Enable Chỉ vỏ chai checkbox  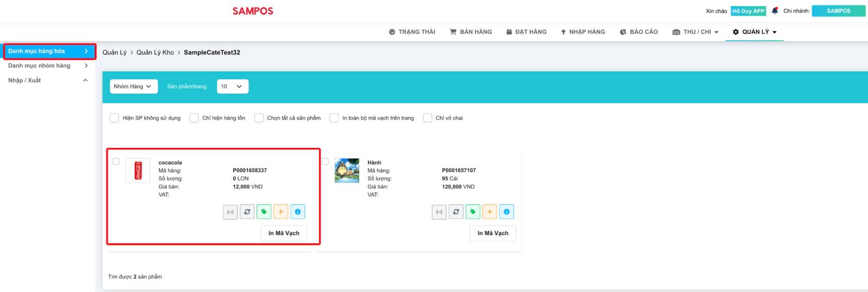point(427,118)
